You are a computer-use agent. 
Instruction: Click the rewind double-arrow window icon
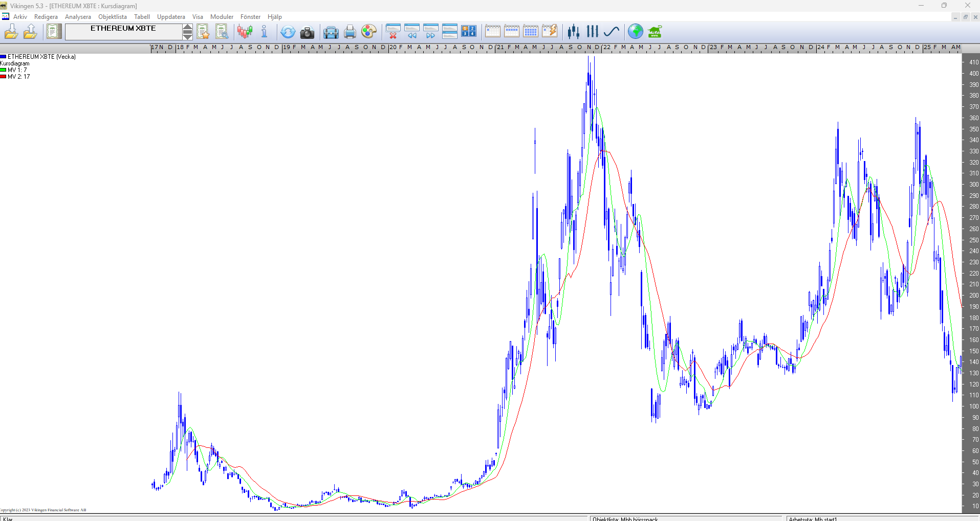click(412, 32)
